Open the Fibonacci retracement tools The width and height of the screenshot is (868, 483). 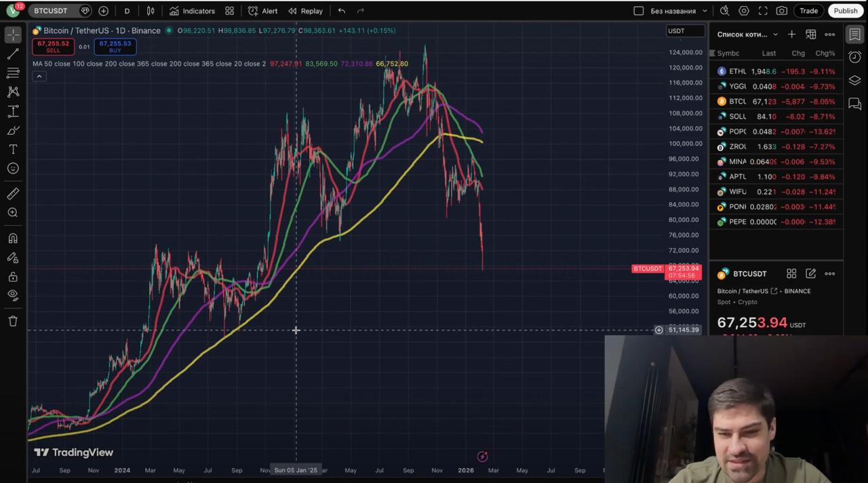13,73
